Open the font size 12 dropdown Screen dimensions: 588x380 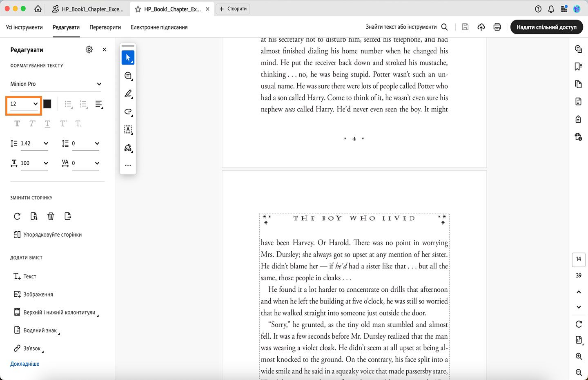[24, 104]
